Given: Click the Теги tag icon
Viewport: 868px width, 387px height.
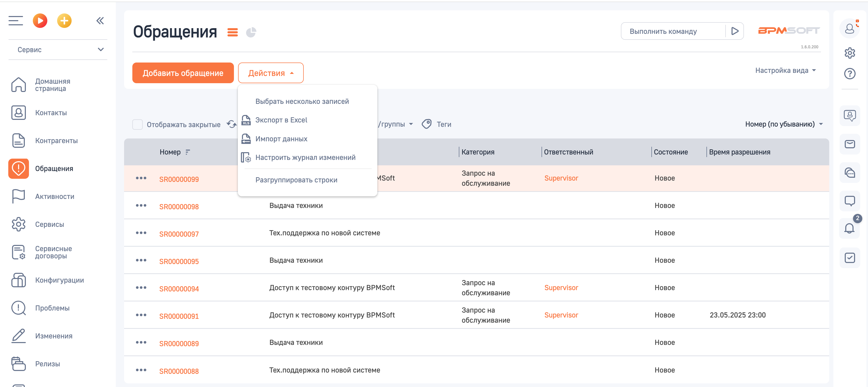Looking at the screenshot, I should 427,124.
